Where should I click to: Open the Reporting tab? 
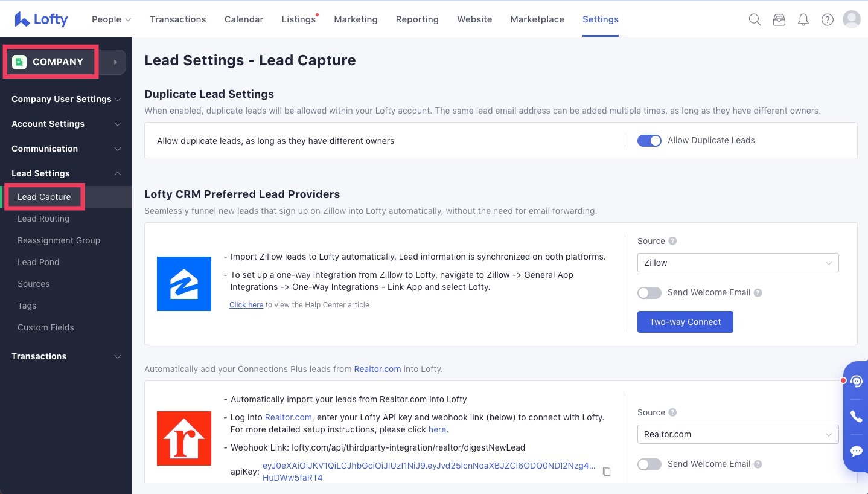tap(417, 19)
